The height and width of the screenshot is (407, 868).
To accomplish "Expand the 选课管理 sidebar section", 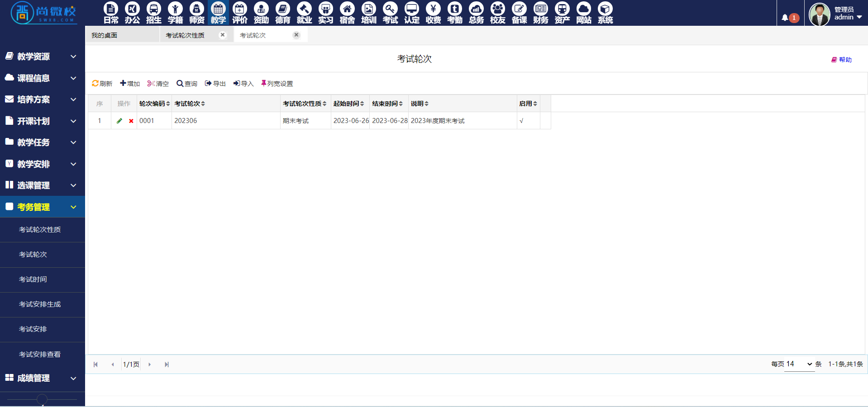I will coord(43,185).
